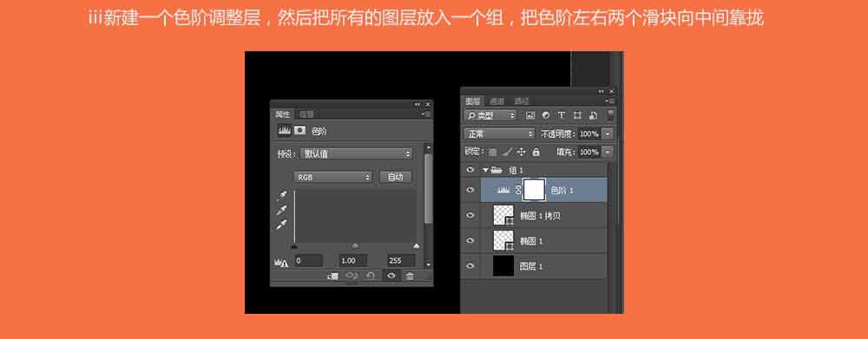Hide the 椭圆 1 拷贝 layer

coord(470,215)
